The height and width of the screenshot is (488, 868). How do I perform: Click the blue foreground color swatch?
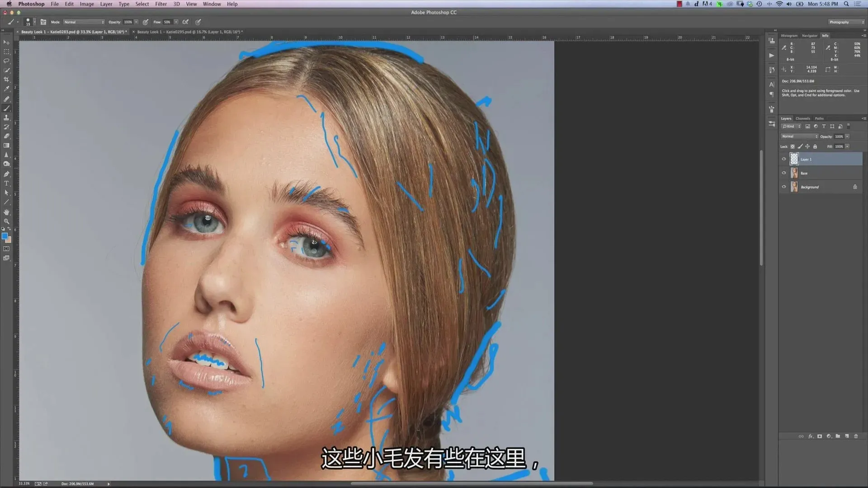click(5, 236)
